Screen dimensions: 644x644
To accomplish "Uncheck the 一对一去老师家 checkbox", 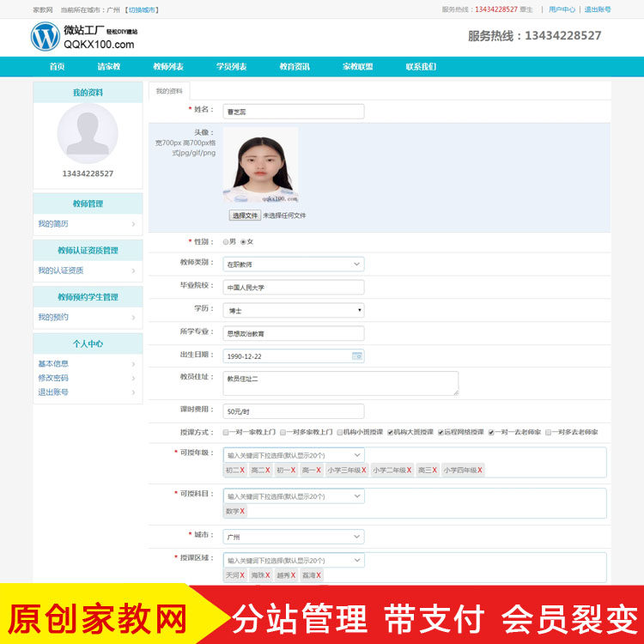I will (x=491, y=432).
